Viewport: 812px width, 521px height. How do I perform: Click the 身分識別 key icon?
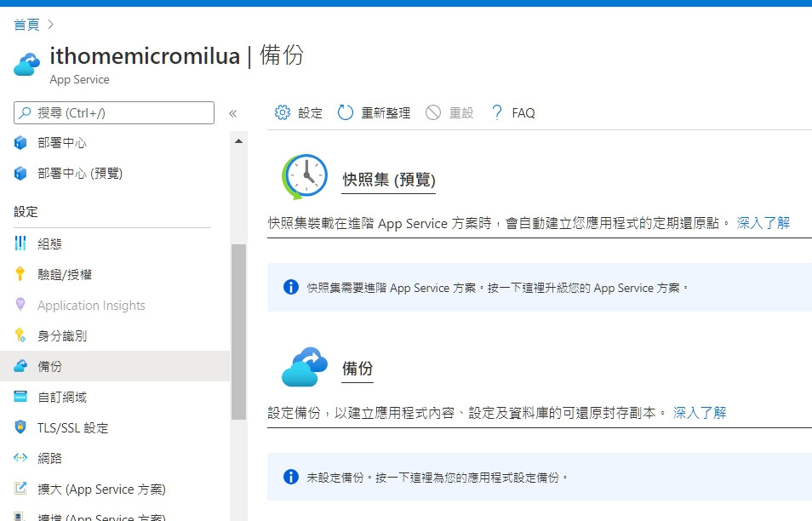(x=20, y=335)
